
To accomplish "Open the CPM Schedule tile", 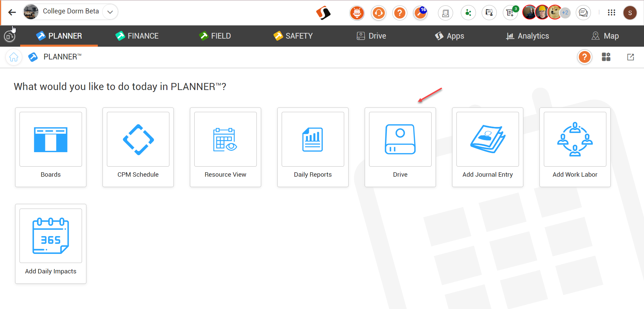I will pyautogui.click(x=138, y=147).
